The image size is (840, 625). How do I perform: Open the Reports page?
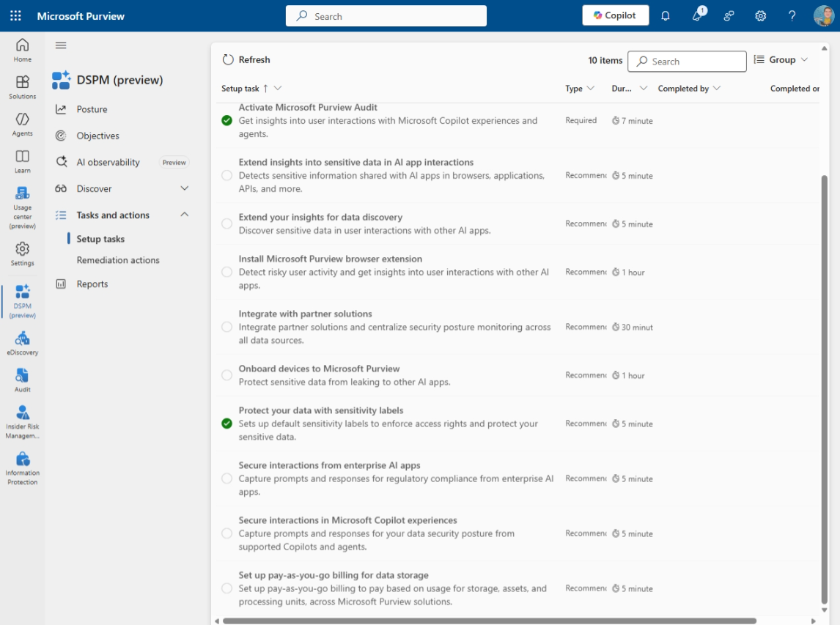(x=92, y=284)
